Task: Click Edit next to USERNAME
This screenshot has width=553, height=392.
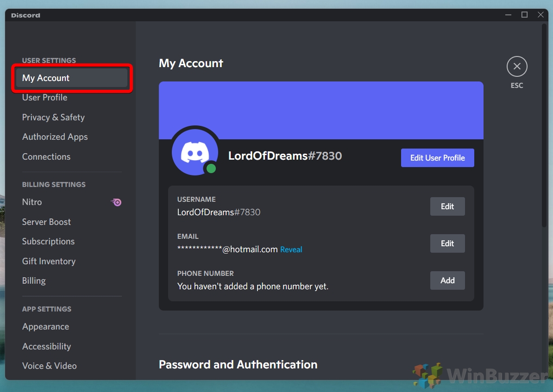Action: click(x=447, y=206)
